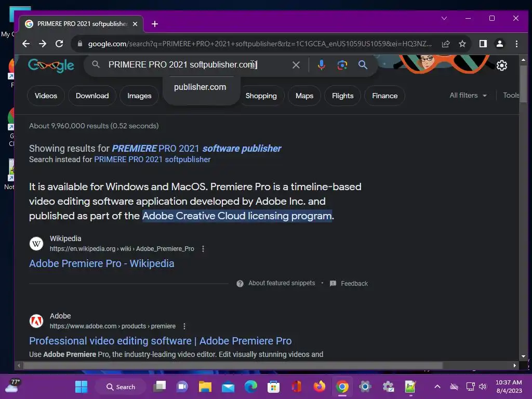The image size is (532, 399).
Task: Open About featured snippets
Action: 282,283
